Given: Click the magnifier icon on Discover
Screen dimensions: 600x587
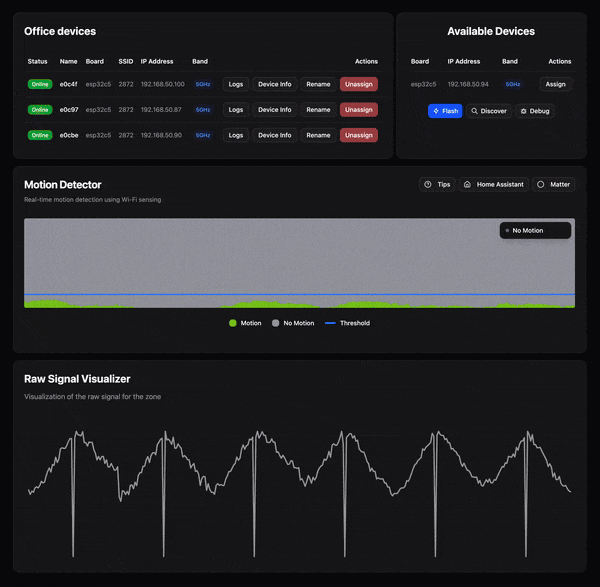Looking at the screenshot, I should (x=474, y=111).
